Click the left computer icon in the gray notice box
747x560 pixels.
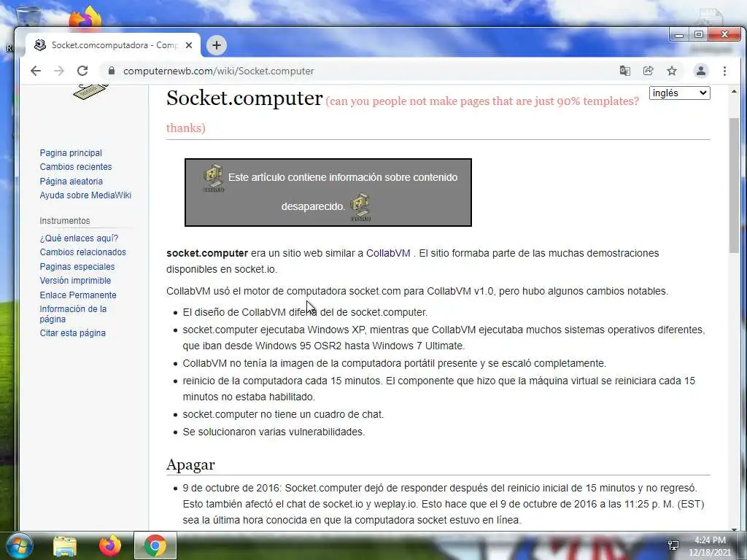tap(214, 178)
